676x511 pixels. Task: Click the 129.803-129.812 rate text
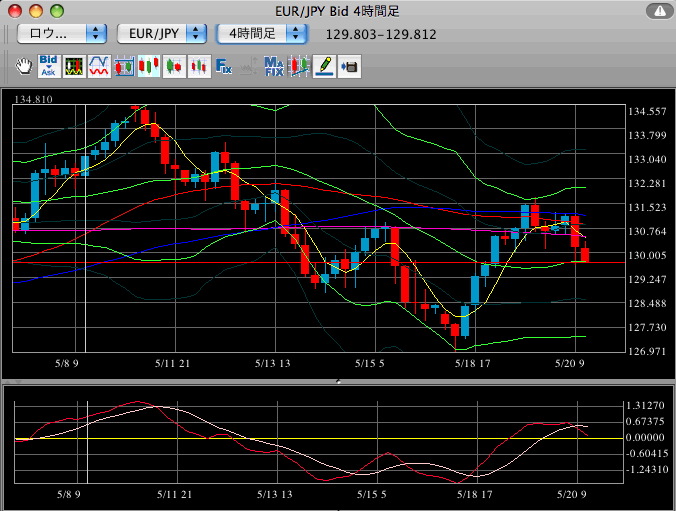[381, 34]
